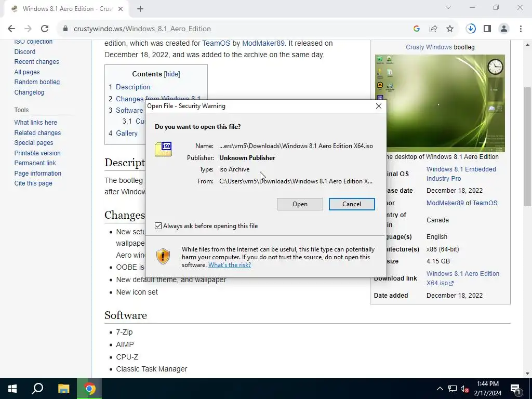
Task: Open a new tab with the plus icon
Action: tap(140, 9)
